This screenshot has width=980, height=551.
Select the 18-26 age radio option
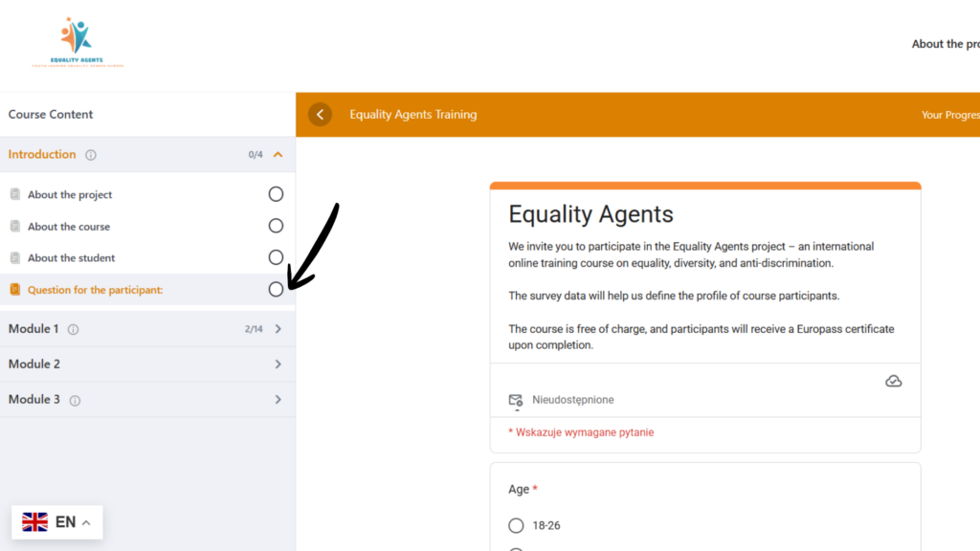coord(517,525)
